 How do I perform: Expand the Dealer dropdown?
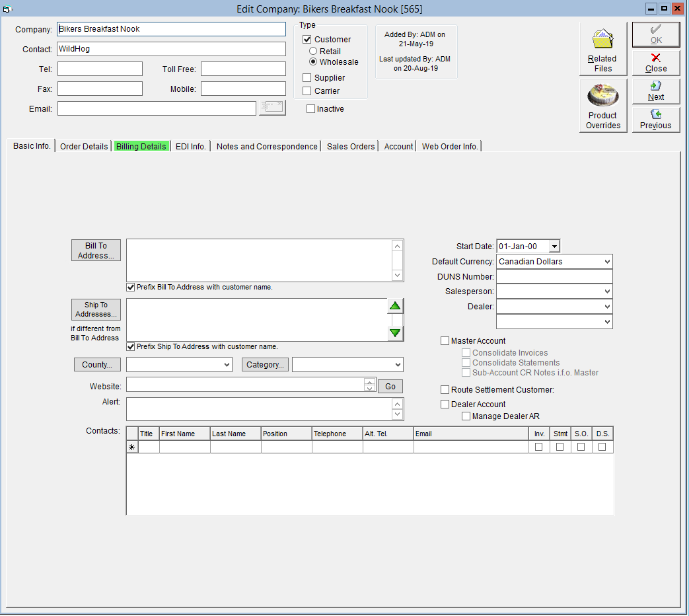pyautogui.click(x=607, y=307)
